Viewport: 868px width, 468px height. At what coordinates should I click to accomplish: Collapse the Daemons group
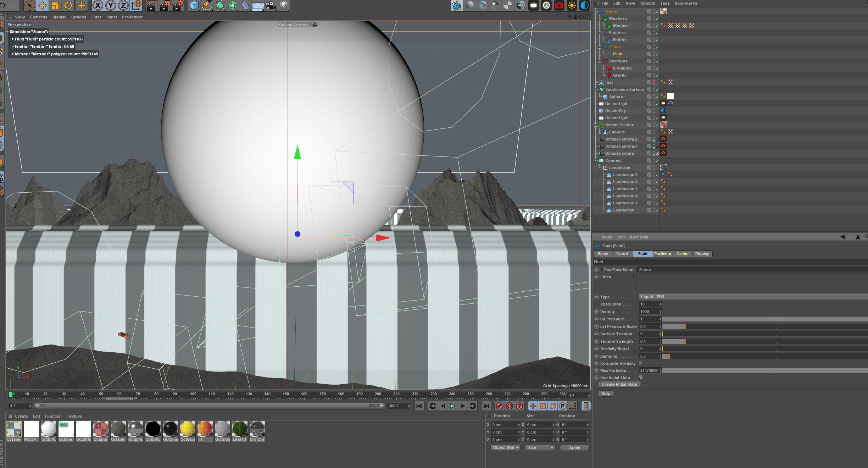[x=600, y=61]
